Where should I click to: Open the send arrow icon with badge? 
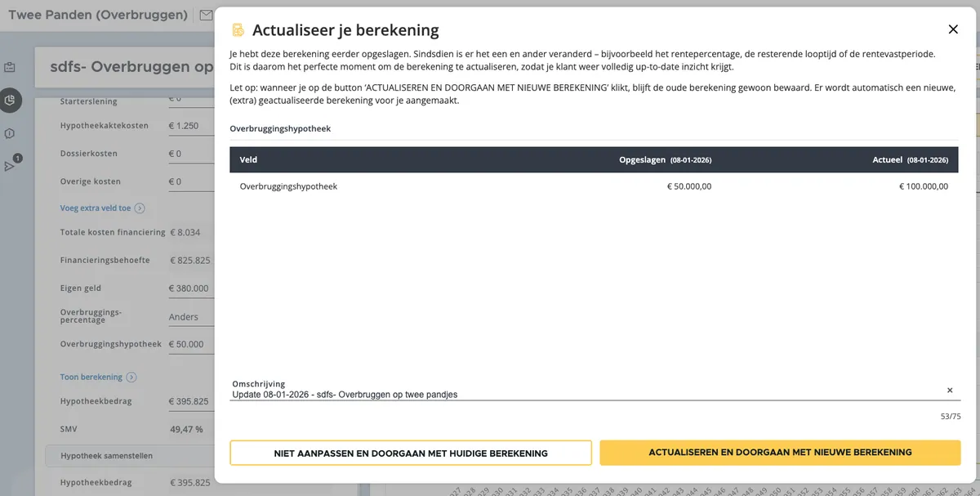coord(10,166)
